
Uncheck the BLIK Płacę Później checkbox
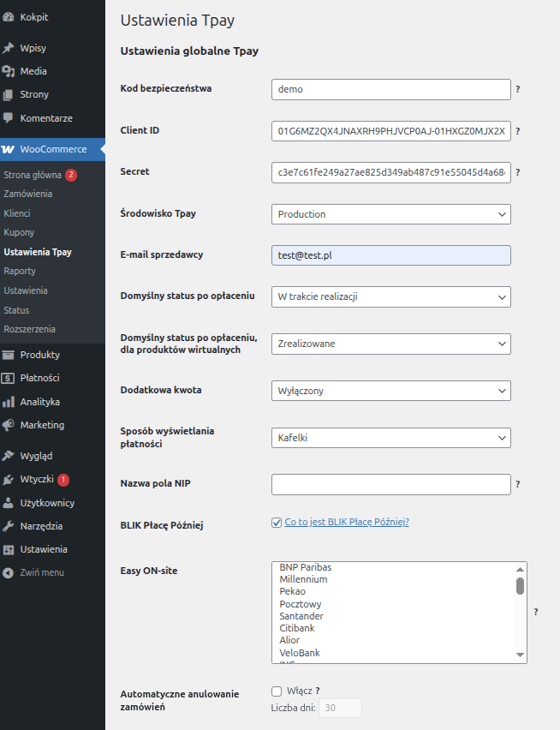pos(277,523)
